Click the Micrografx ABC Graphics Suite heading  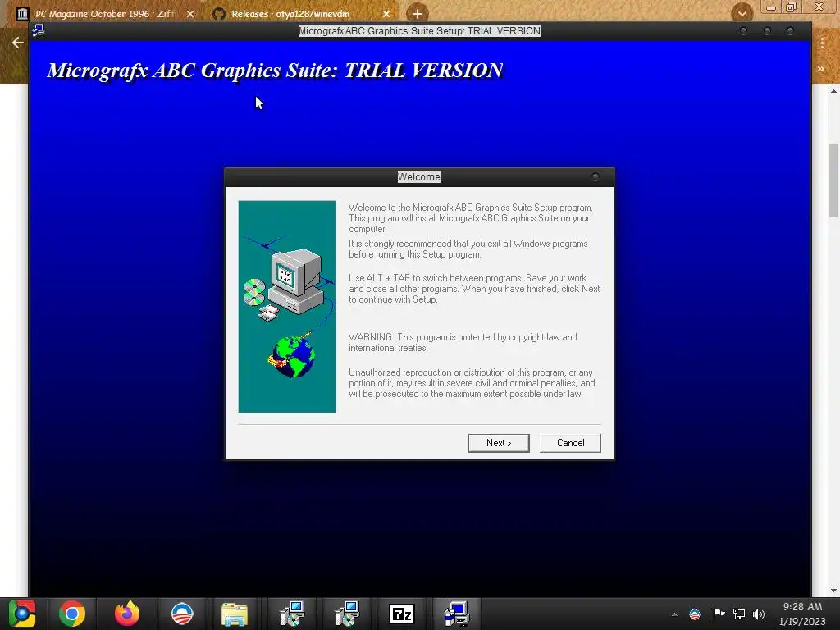pos(275,71)
